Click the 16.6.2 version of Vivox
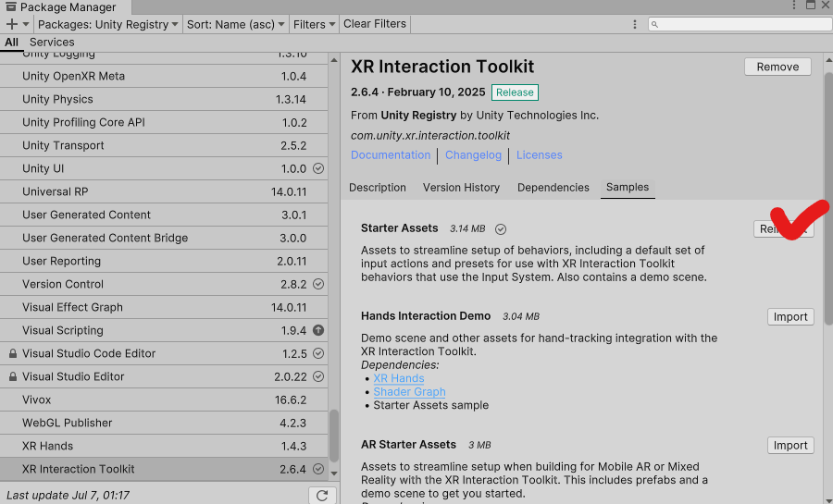Screen dimensions: 833x504 click(x=290, y=400)
